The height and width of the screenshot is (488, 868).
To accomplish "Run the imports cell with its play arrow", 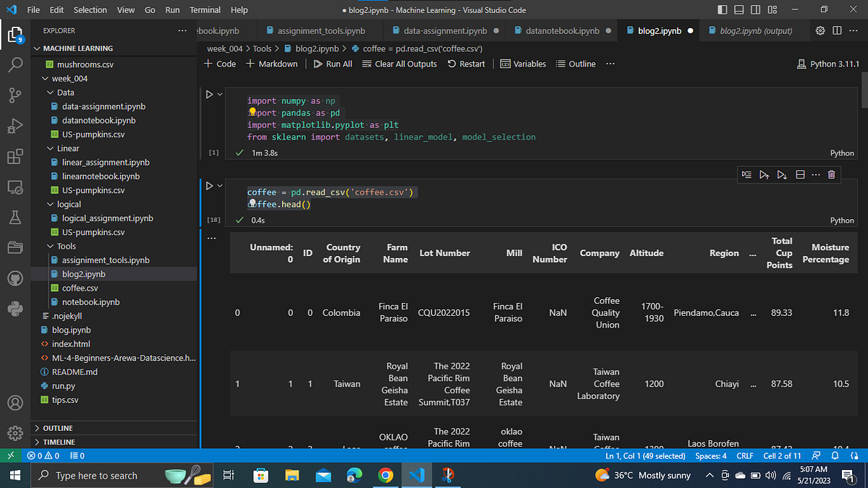I will pyautogui.click(x=209, y=93).
